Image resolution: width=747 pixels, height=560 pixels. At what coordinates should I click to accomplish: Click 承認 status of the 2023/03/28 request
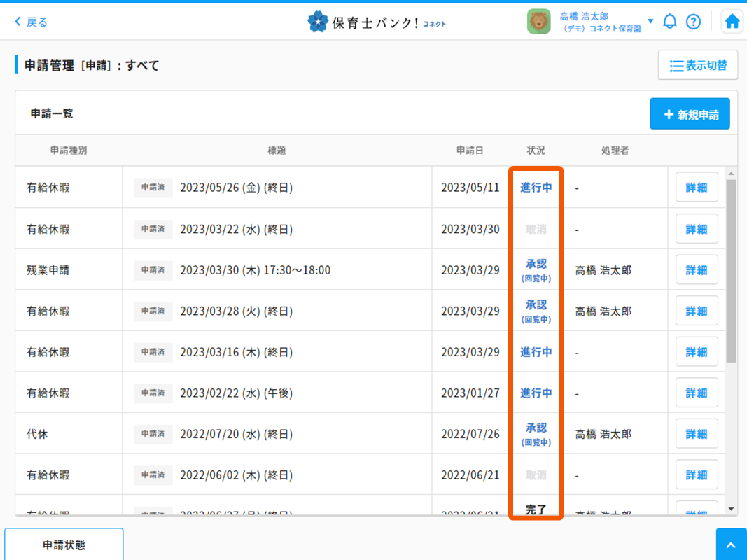click(536, 306)
